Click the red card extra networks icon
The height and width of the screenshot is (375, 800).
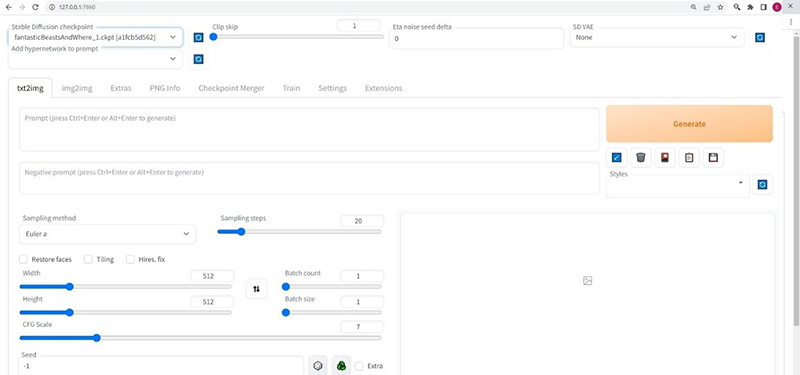point(665,158)
